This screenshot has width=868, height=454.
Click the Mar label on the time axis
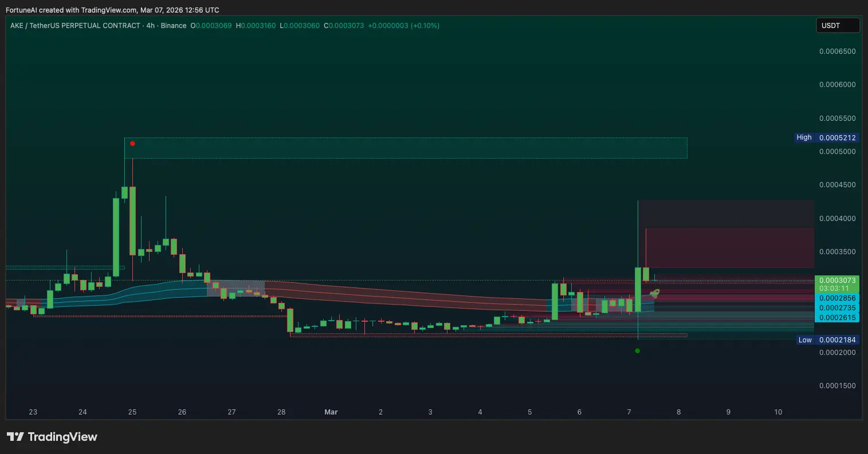point(331,412)
